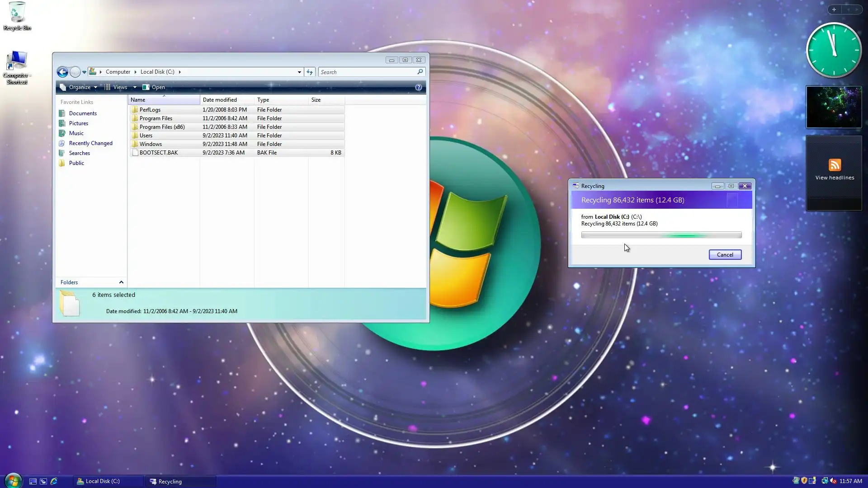The width and height of the screenshot is (868, 488).
Task: Click the Windows Security shield tray icon
Action: pos(804,481)
